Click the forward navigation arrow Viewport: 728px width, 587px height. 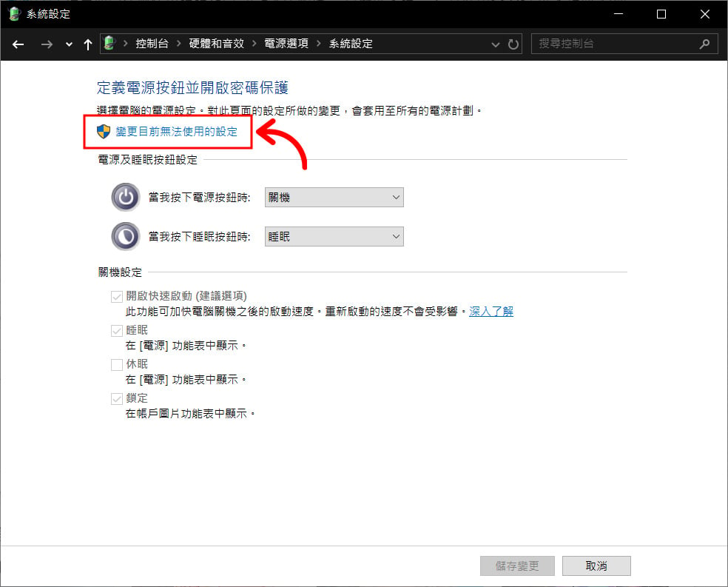(x=47, y=44)
